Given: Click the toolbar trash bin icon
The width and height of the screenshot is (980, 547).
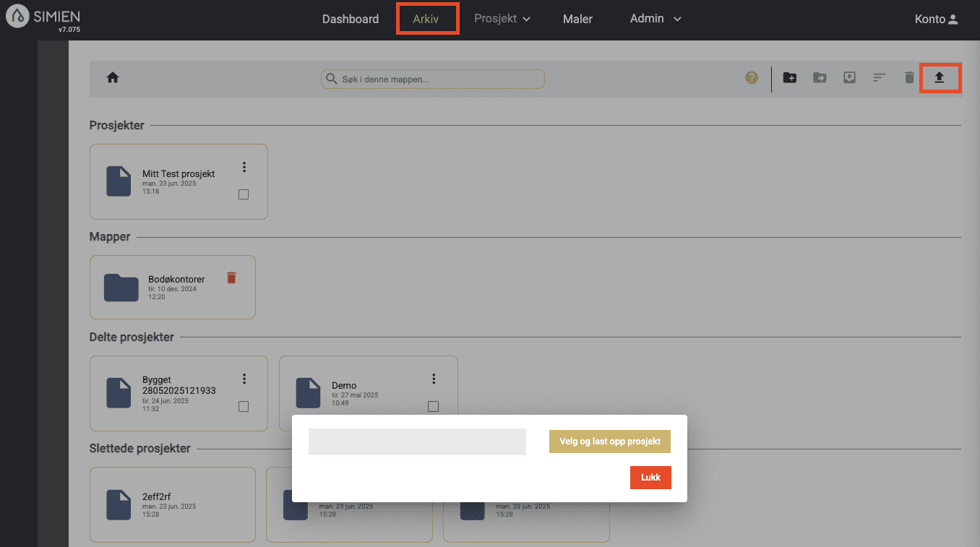Looking at the screenshot, I should click(x=909, y=77).
